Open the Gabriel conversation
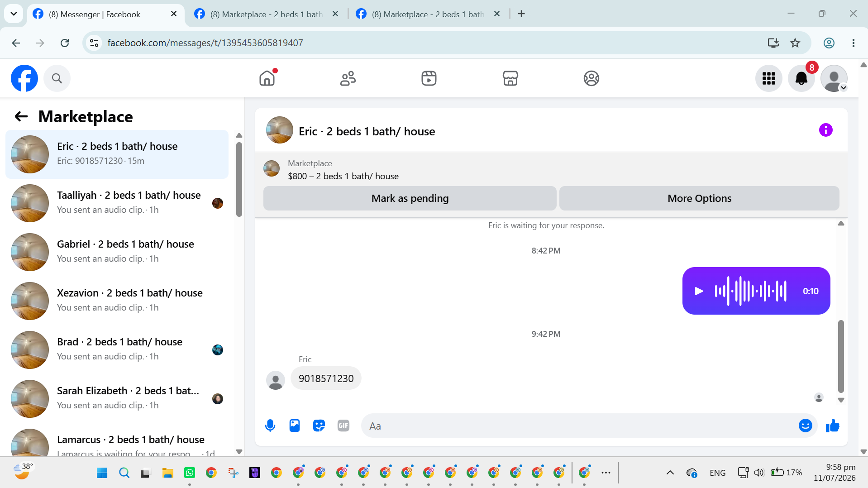Image resolution: width=868 pixels, height=488 pixels. tap(117, 252)
